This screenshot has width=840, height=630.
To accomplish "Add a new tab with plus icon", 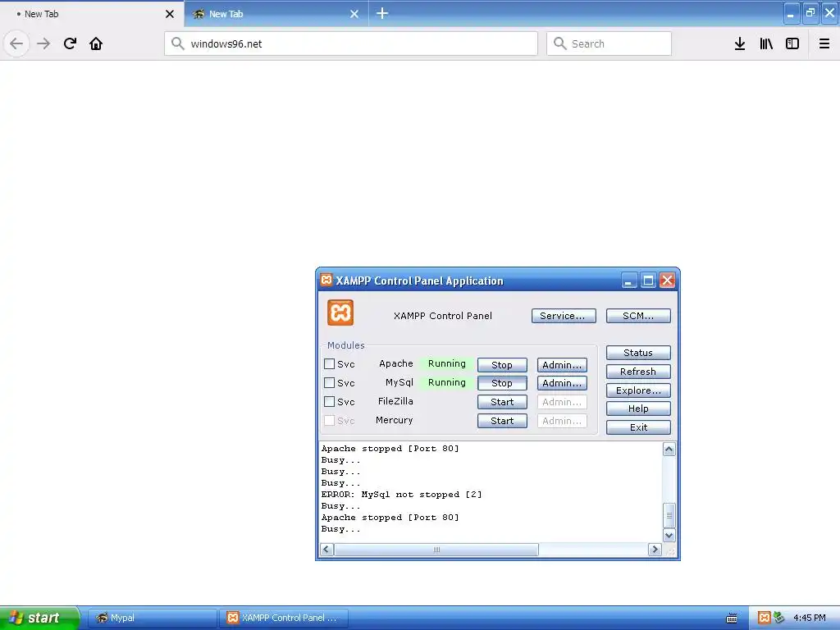I will point(382,13).
